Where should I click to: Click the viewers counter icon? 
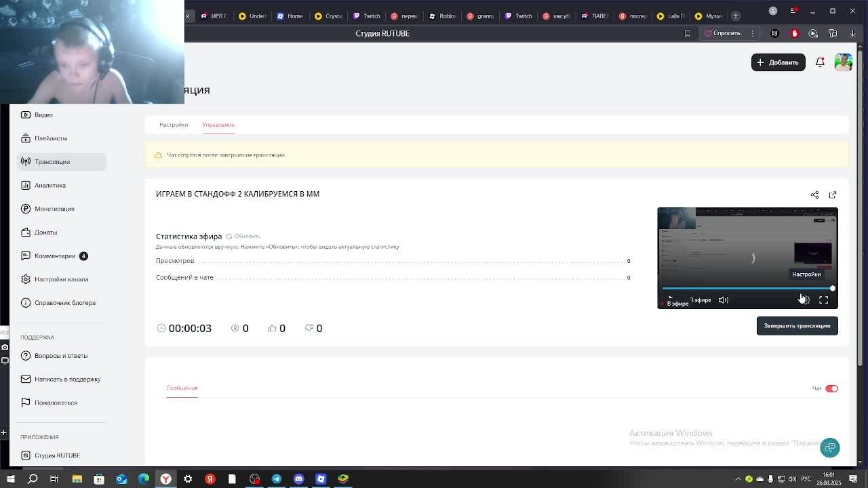(235, 328)
